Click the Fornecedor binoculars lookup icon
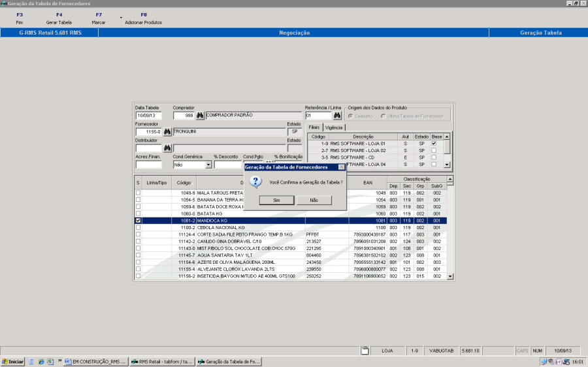This screenshot has height=367, width=588. pyautogui.click(x=167, y=132)
